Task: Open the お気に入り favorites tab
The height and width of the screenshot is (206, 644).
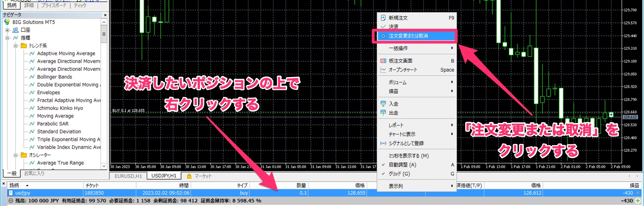Action: tap(34, 174)
